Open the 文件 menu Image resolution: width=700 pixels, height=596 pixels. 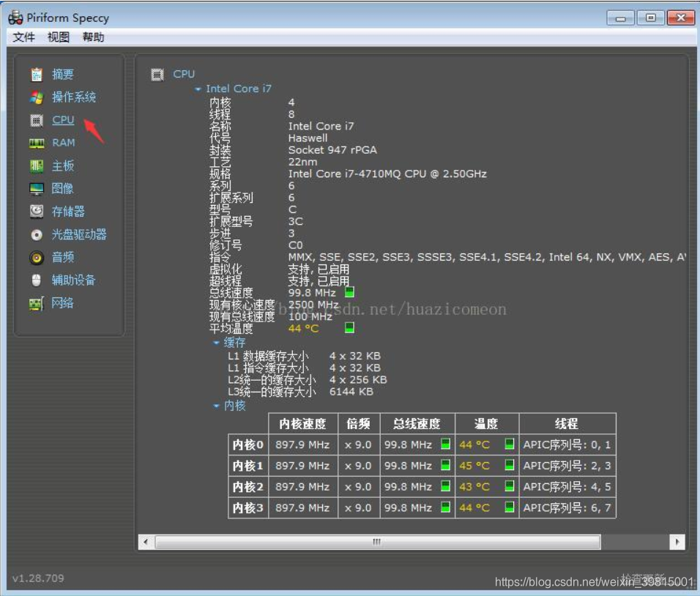[23, 37]
